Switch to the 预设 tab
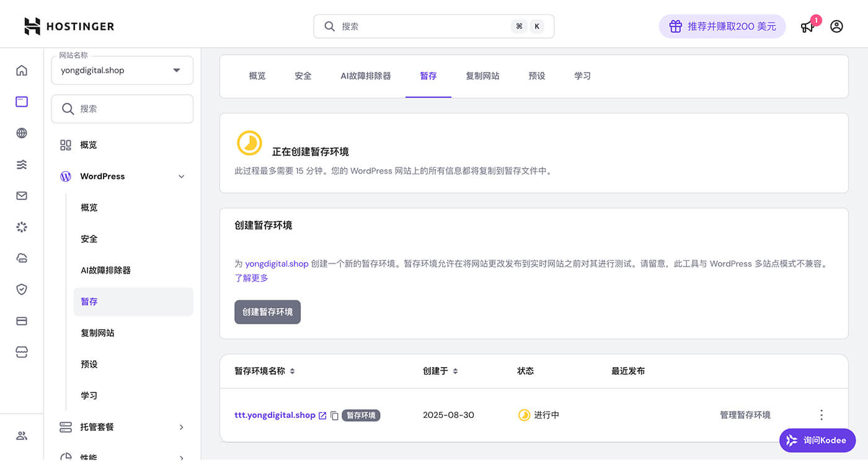The width and height of the screenshot is (868, 465). 537,76
